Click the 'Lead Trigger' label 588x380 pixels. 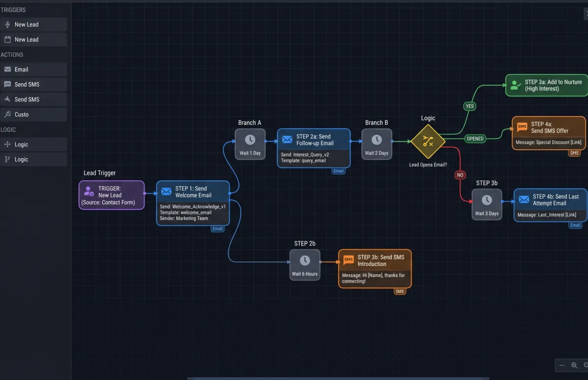[x=99, y=173]
